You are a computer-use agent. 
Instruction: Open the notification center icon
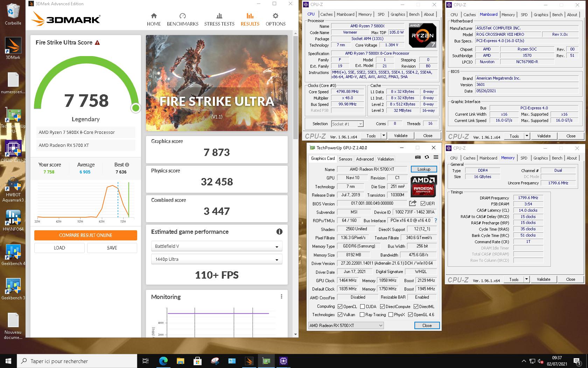click(x=577, y=361)
